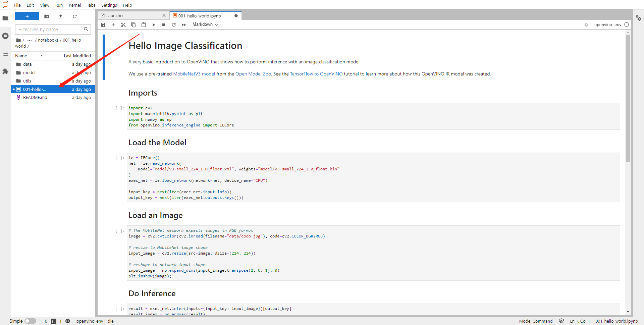Select the README.md file
This screenshot has height=325, width=644.
click(53, 97)
